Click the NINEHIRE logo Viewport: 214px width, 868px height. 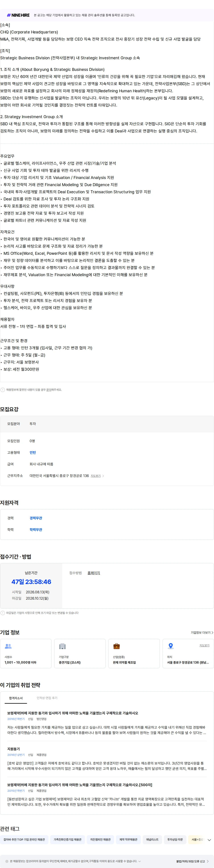18,15
